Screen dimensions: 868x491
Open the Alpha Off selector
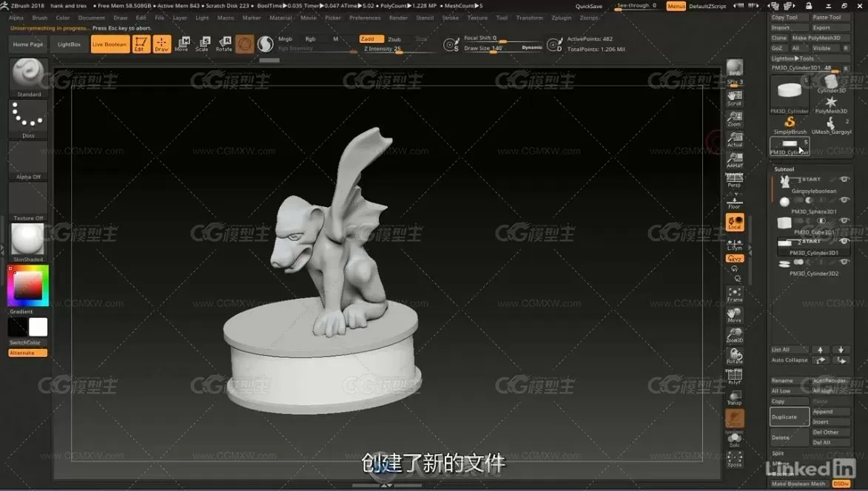click(x=28, y=160)
